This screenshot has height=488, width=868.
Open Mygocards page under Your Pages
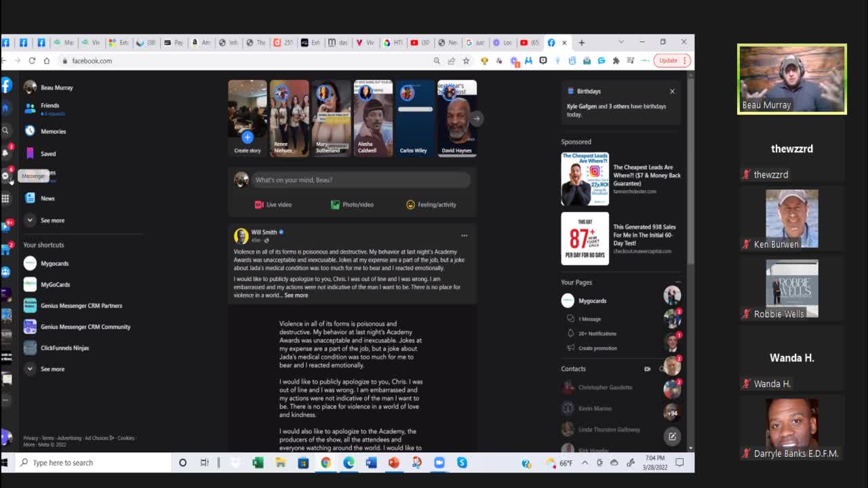coord(592,301)
